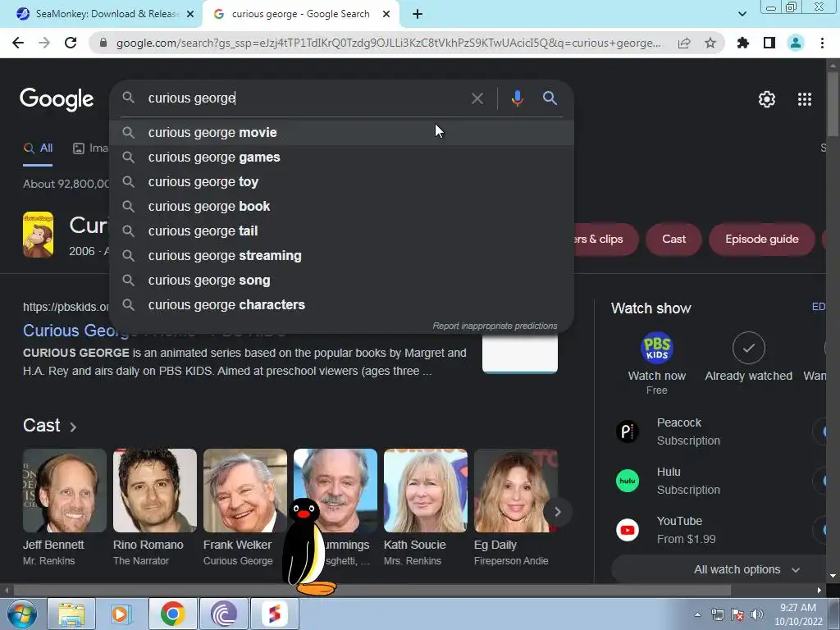Show more cast with the next arrow

point(557,512)
